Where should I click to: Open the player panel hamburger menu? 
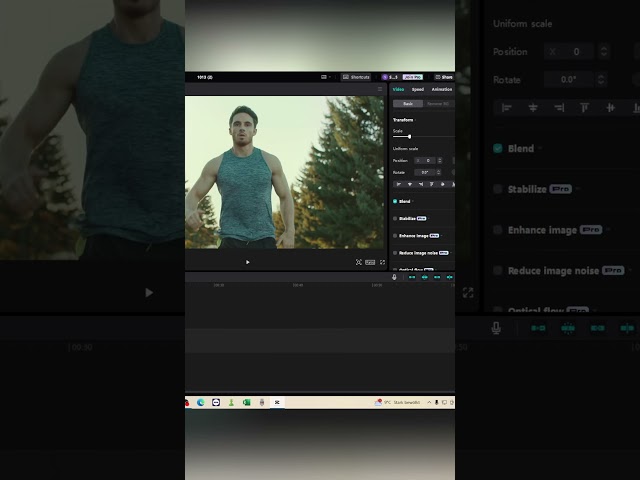[x=380, y=89]
